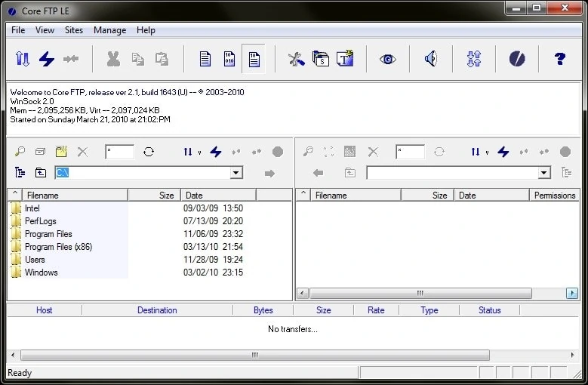Image resolution: width=588 pixels, height=385 pixels.
Task: Click the remote pane lightning bolt icon
Action: (503, 152)
